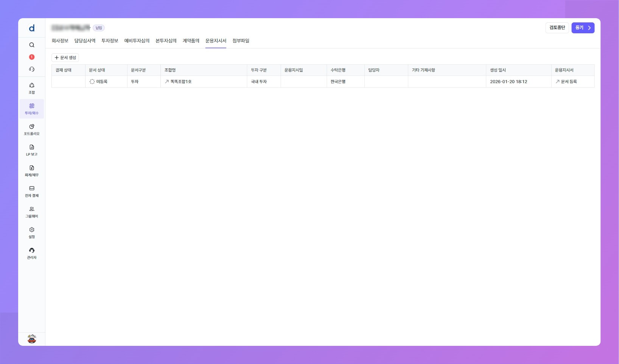Open notifications from the red badge showing 1
Image resolution: width=619 pixels, height=364 pixels.
[32, 57]
